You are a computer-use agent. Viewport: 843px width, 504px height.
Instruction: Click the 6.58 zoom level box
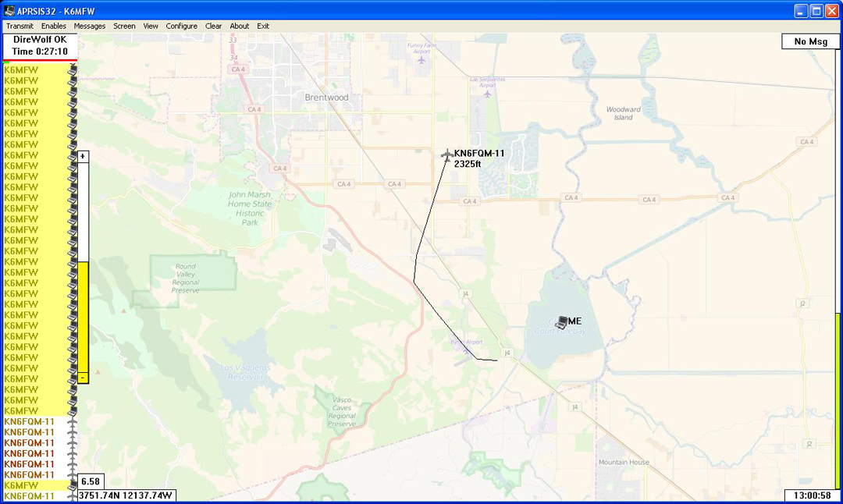pos(91,481)
